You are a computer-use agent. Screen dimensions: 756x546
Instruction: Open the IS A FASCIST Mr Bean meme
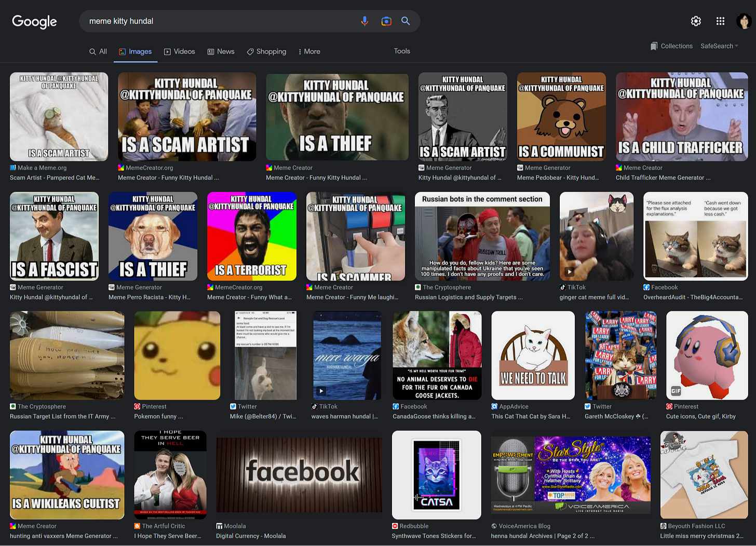[54, 236]
